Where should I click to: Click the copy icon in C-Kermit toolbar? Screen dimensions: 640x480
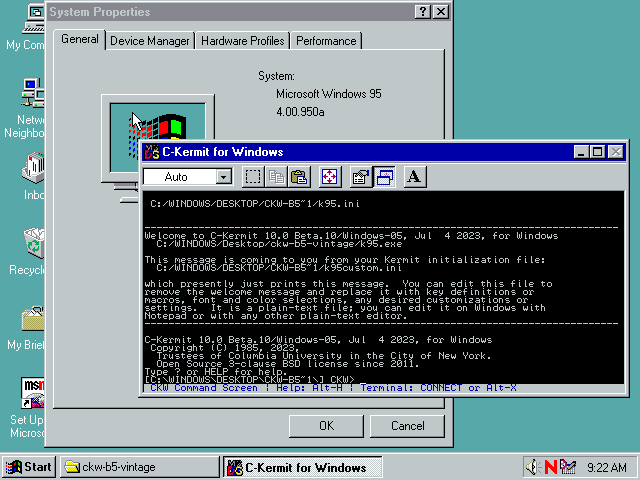click(x=276, y=177)
